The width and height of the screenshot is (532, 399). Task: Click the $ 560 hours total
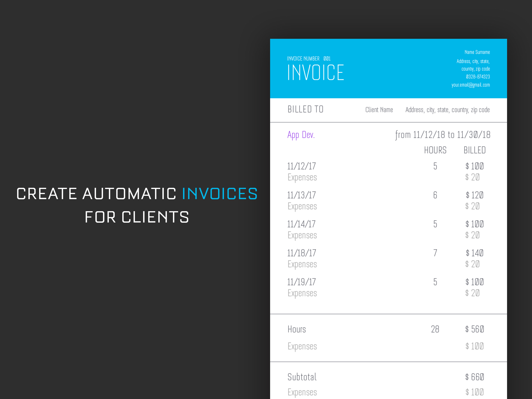coord(474,329)
